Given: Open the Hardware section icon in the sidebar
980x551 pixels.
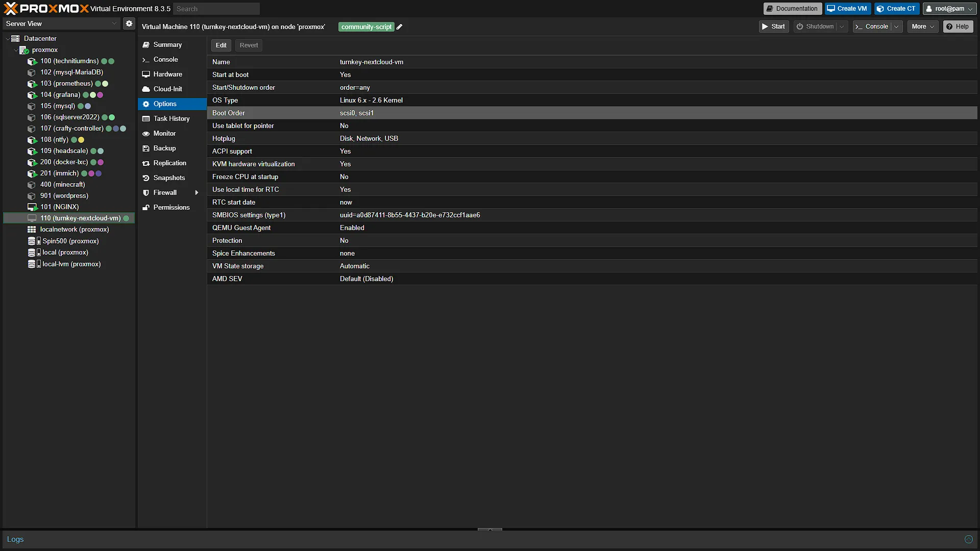Looking at the screenshot, I should 146,74.
